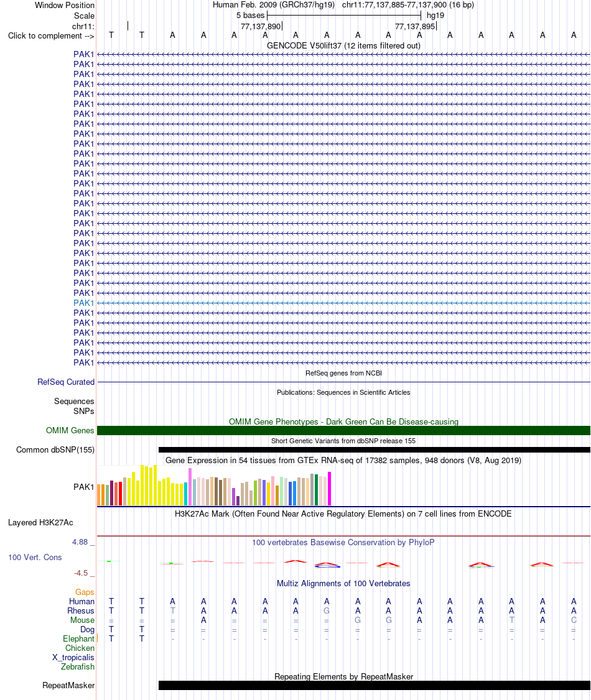Open 'Multiz Alignments of 100 Vertebrates' track title

click(343, 584)
